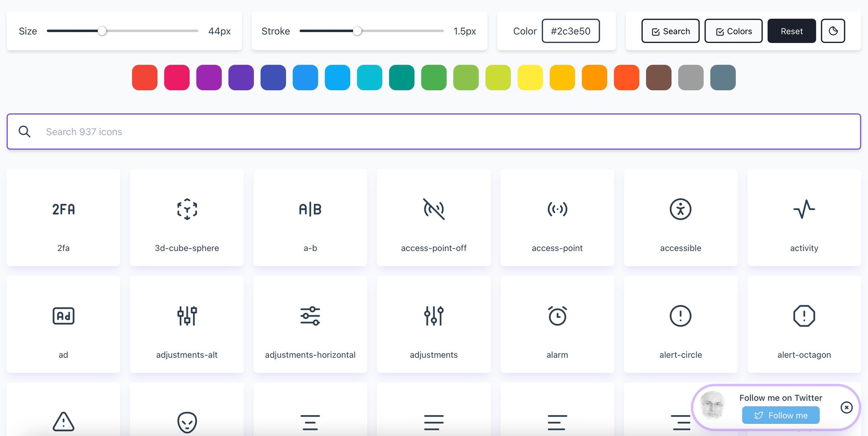Choose the pink color swatch
Image resolution: width=868 pixels, height=436 pixels.
tap(177, 77)
